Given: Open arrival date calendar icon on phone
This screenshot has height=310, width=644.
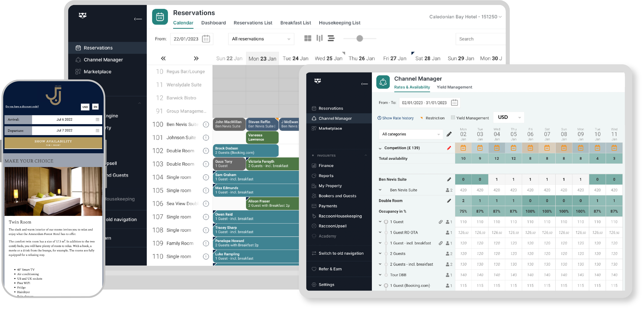Looking at the screenshot, I should coord(97,120).
